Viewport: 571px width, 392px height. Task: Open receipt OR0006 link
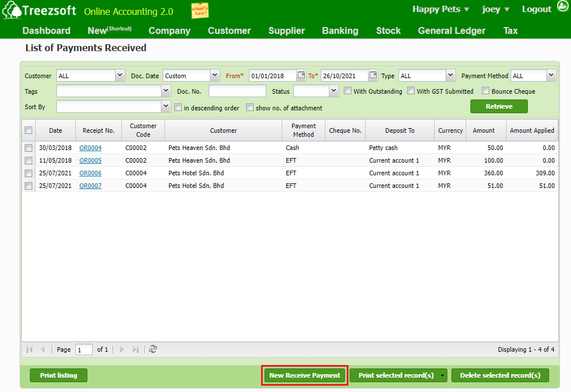[90, 173]
